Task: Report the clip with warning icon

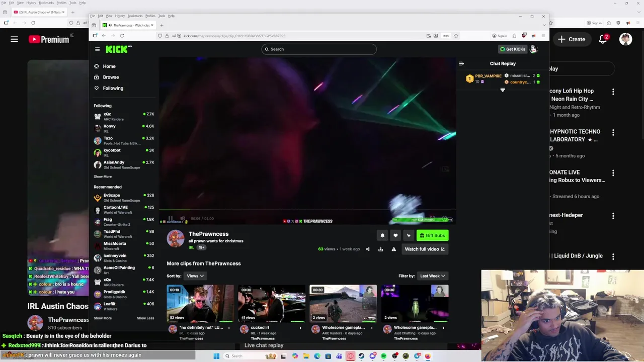Action: click(x=393, y=249)
